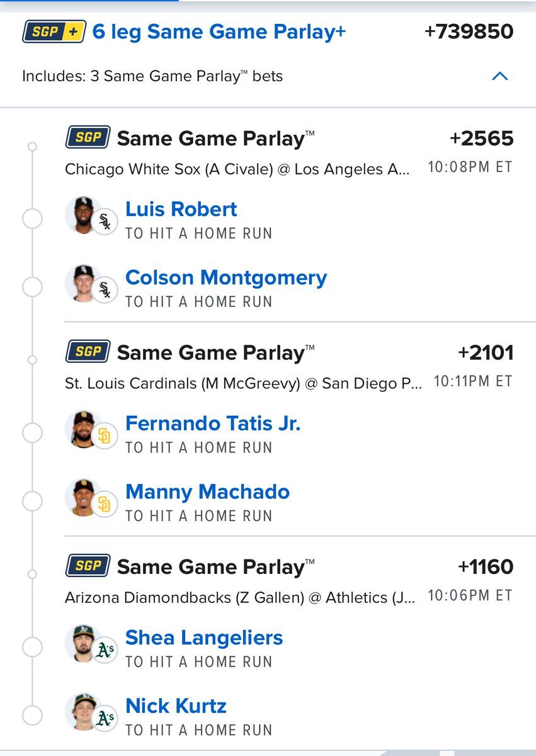Click Nick Kurtz player avatar
Viewport: 536px width, 756px height.
click(84, 711)
